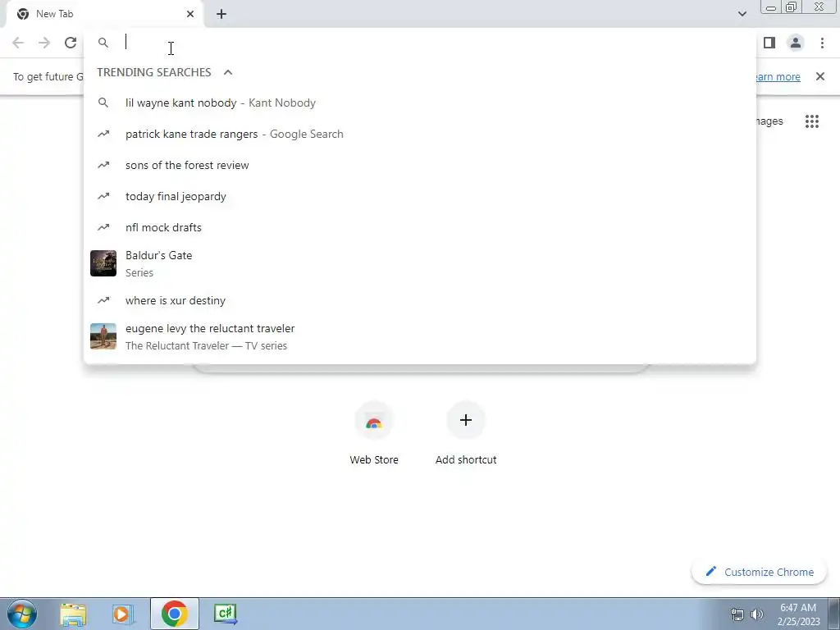Click the network tray icon
Image resolution: width=840 pixels, height=630 pixels.
click(737, 614)
